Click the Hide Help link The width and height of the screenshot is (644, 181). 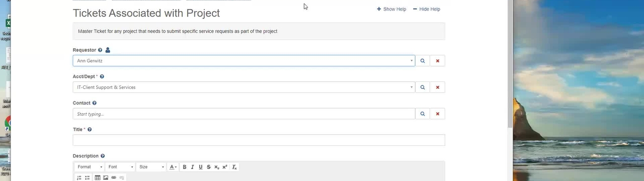[427, 9]
